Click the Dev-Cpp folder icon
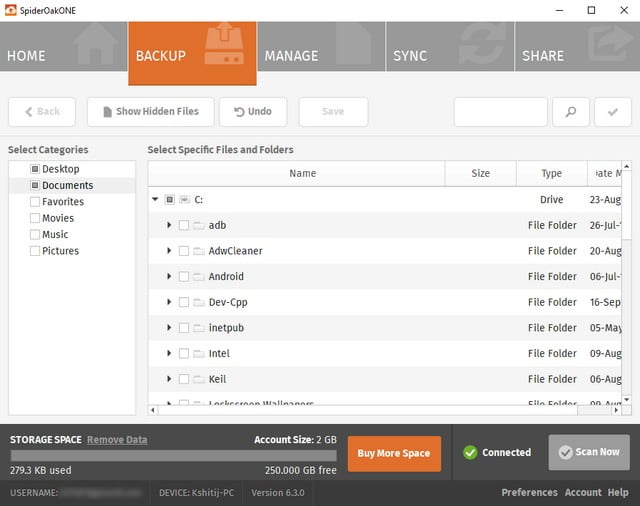This screenshot has height=506, width=640. tap(199, 302)
